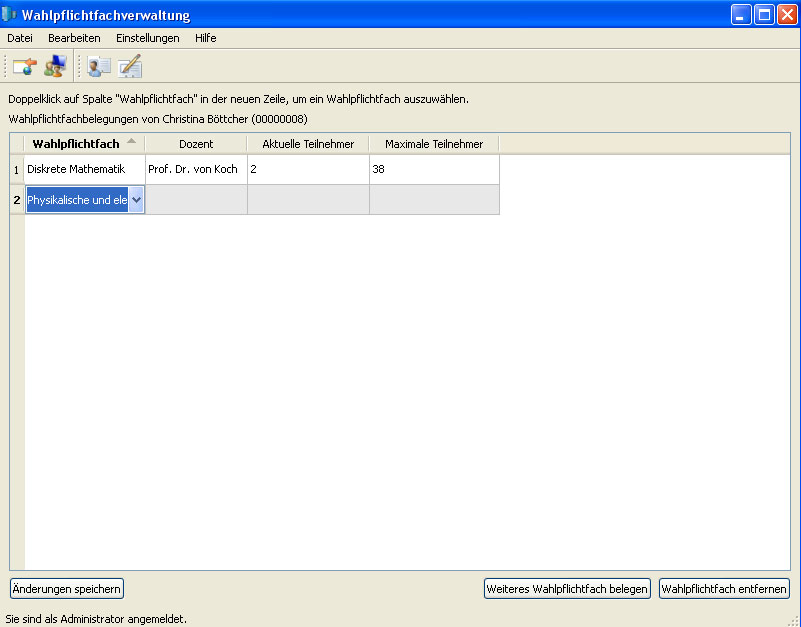Image resolution: width=801 pixels, height=627 pixels.
Task: Click the Dozent column header
Action: click(x=196, y=144)
